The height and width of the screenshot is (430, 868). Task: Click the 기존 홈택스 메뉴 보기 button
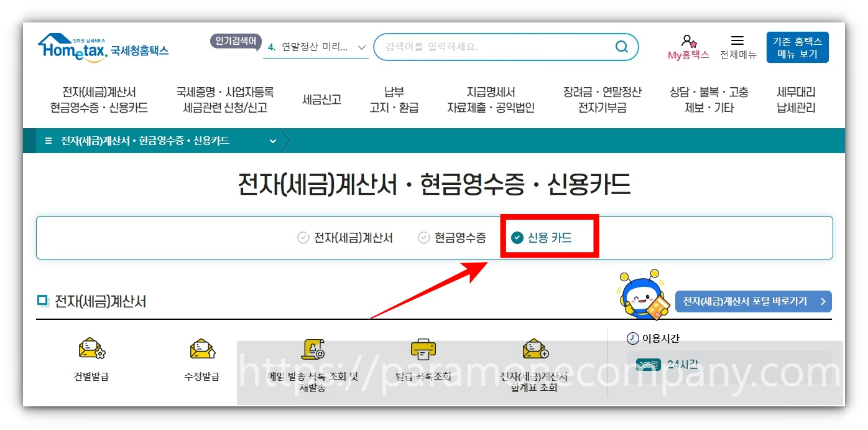798,47
